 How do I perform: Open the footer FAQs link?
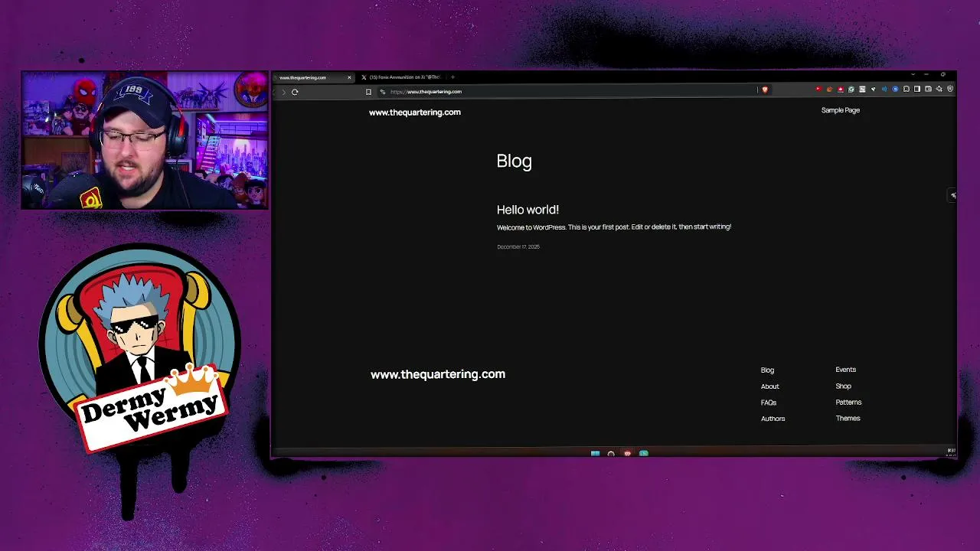pos(769,403)
